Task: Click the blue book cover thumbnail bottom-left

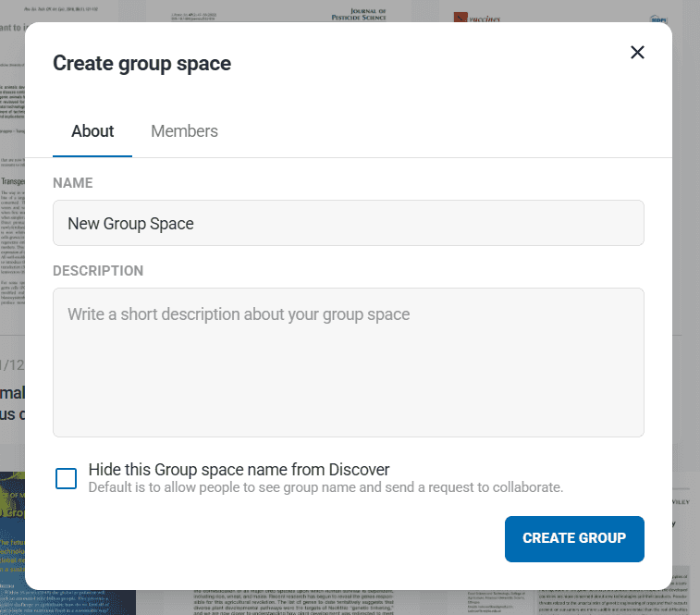Action: 11,536
